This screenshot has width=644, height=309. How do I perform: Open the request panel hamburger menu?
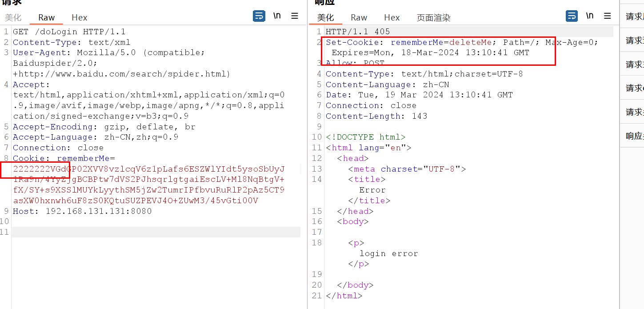tap(295, 16)
